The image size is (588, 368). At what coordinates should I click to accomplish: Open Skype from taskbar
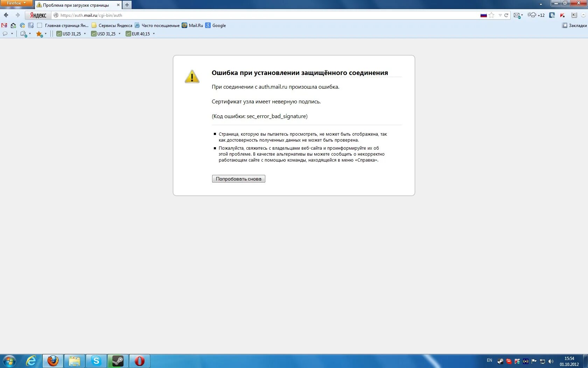tap(96, 361)
